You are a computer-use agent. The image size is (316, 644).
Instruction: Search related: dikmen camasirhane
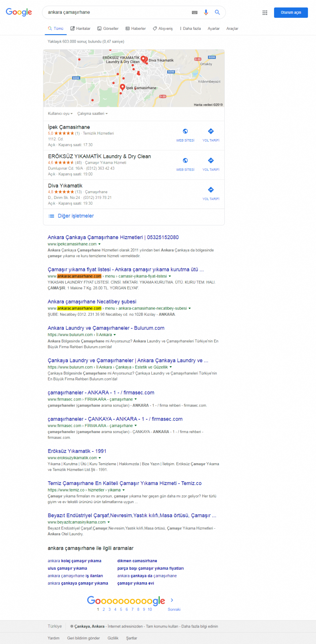(x=137, y=561)
